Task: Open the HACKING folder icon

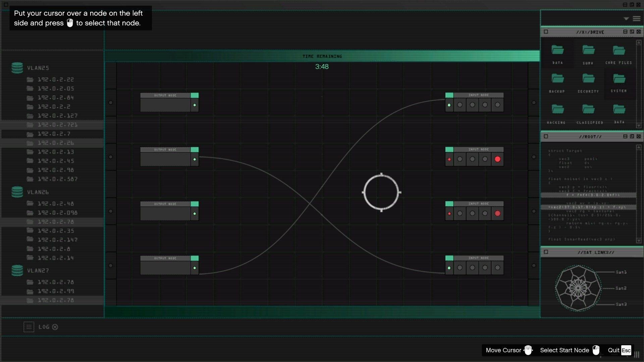Action: (557, 109)
